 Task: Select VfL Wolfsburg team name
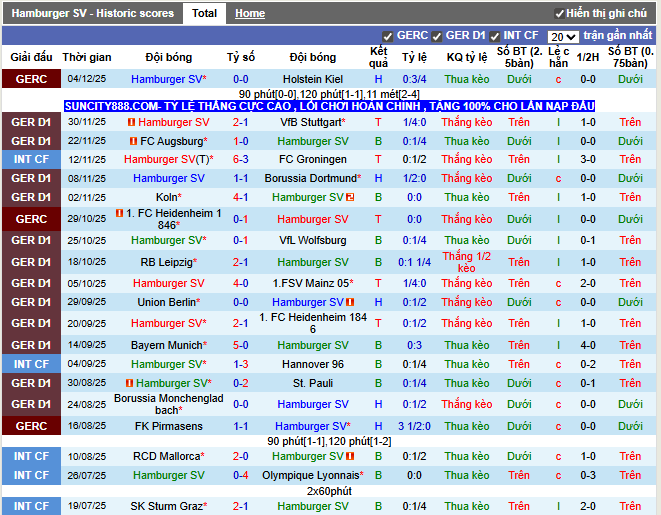coord(313,240)
